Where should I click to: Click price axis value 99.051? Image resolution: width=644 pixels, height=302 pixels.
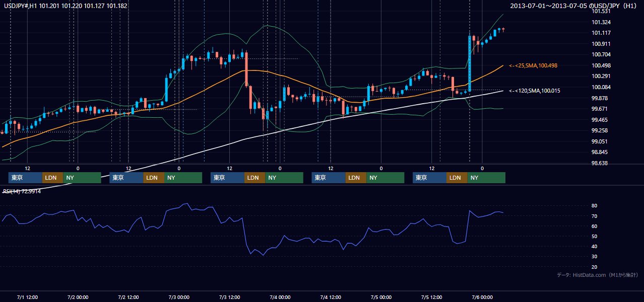click(x=600, y=141)
